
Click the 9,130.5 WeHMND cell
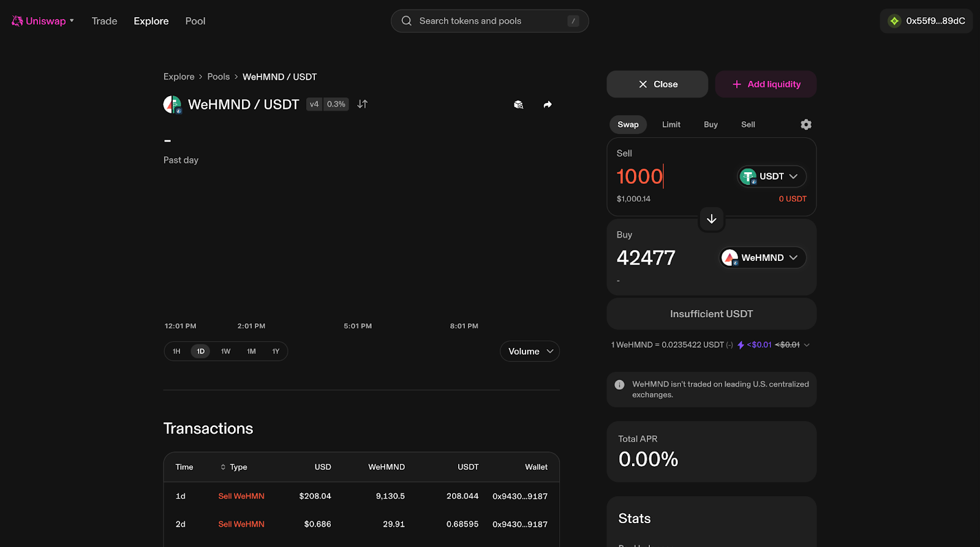click(x=390, y=496)
